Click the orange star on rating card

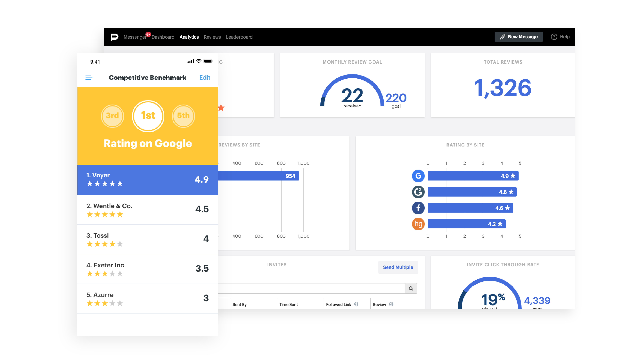click(x=221, y=108)
